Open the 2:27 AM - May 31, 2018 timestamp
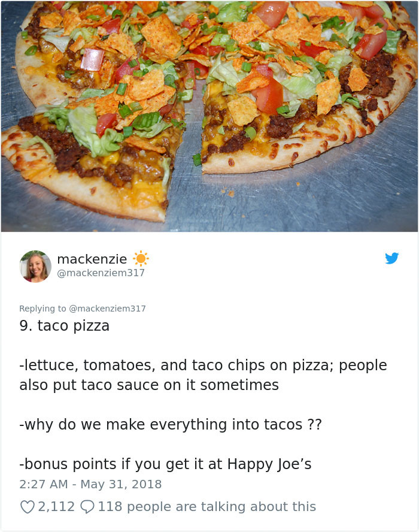 click(x=90, y=484)
